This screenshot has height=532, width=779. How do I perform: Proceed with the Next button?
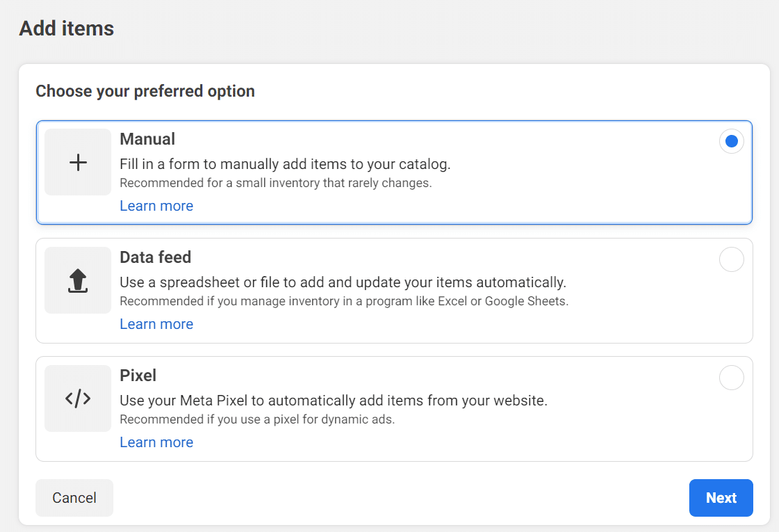[721, 498]
